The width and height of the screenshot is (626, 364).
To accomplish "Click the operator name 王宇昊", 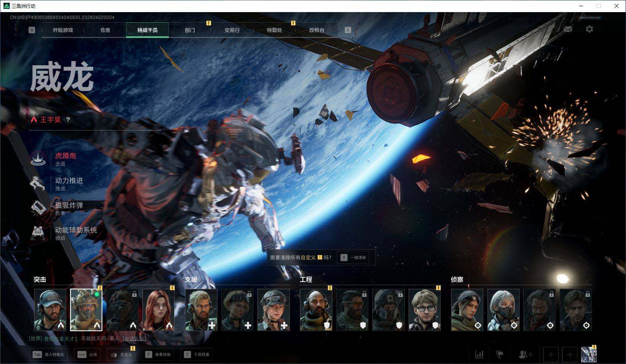I will 51,120.
